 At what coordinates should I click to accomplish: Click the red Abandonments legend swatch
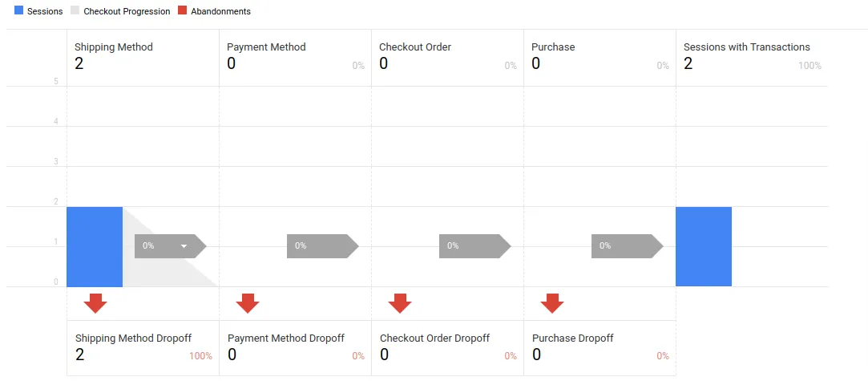(182, 11)
